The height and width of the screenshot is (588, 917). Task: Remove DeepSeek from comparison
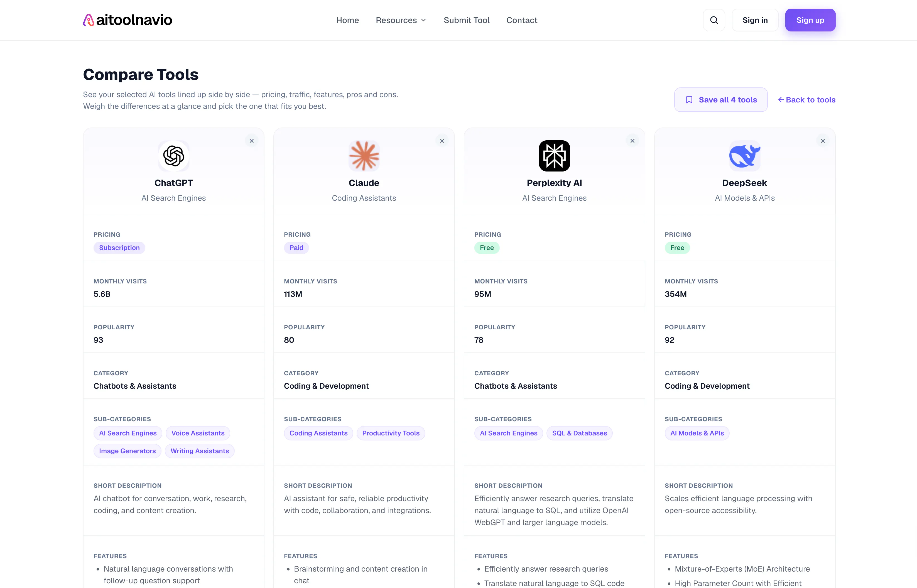click(x=823, y=141)
